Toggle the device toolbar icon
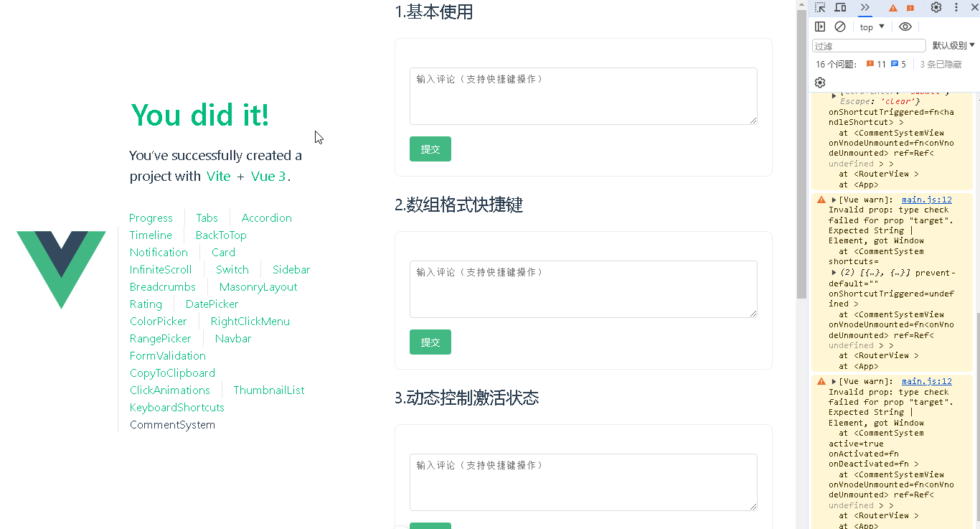The height and width of the screenshot is (529, 980). click(840, 7)
